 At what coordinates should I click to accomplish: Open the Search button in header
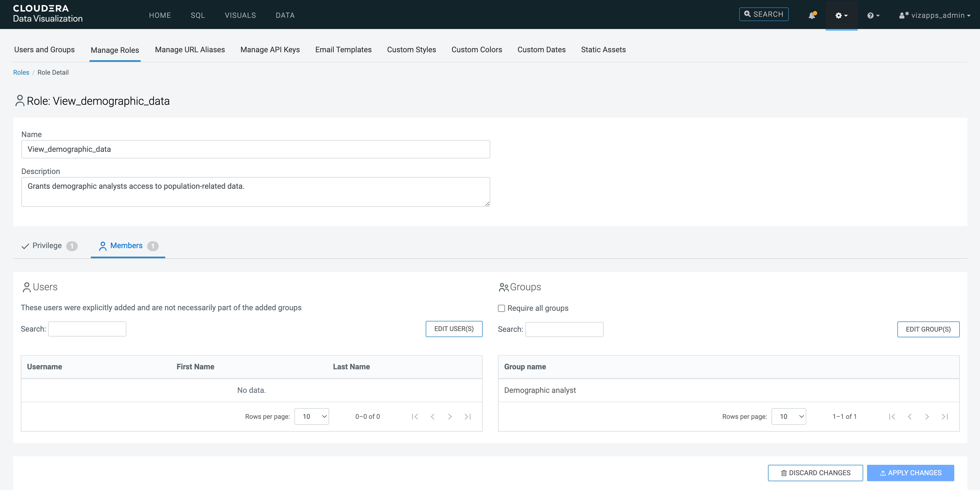764,14
